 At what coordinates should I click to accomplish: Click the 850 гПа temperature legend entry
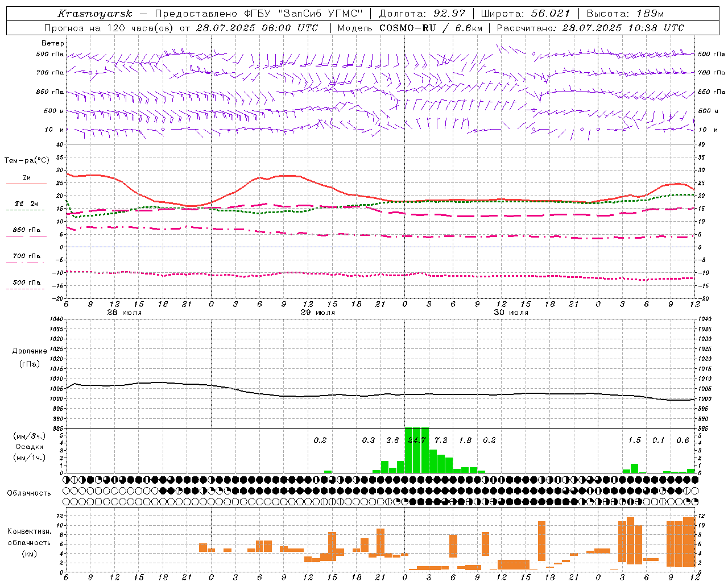(27, 230)
